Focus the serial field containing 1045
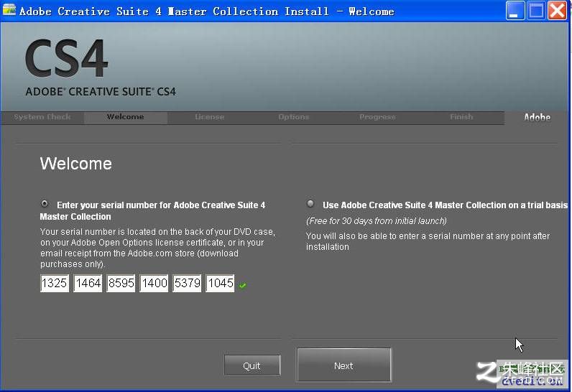Image resolution: width=572 pixels, height=392 pixels. coord(221,283)
